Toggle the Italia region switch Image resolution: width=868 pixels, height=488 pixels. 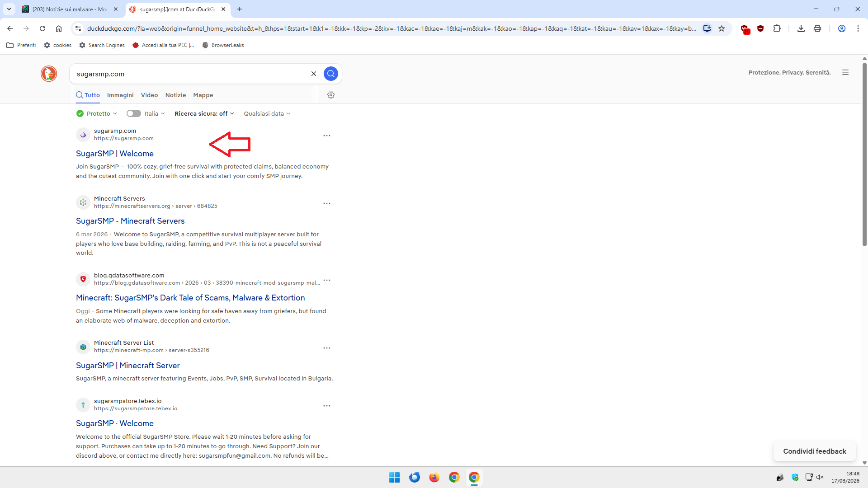pyautogui.click(x=133, y=113)
